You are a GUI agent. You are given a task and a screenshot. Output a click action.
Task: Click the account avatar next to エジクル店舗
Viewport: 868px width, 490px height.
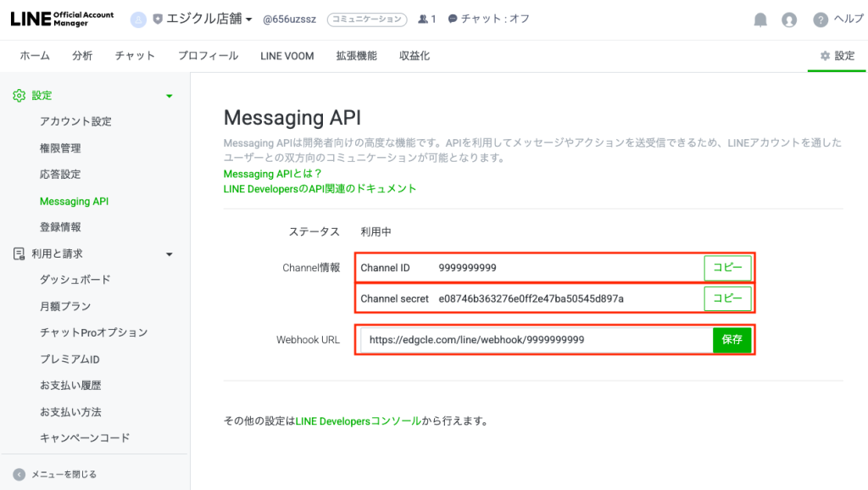(x=138, y=20)
